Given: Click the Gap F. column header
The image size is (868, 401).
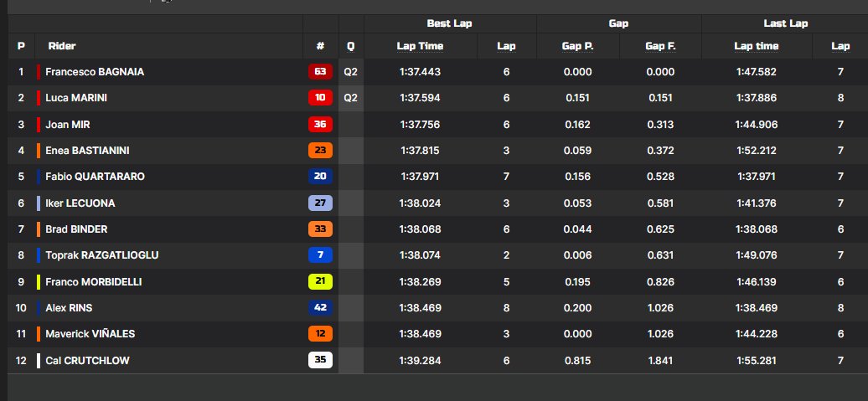Looking at the screenshot, I should pos(660,46).
